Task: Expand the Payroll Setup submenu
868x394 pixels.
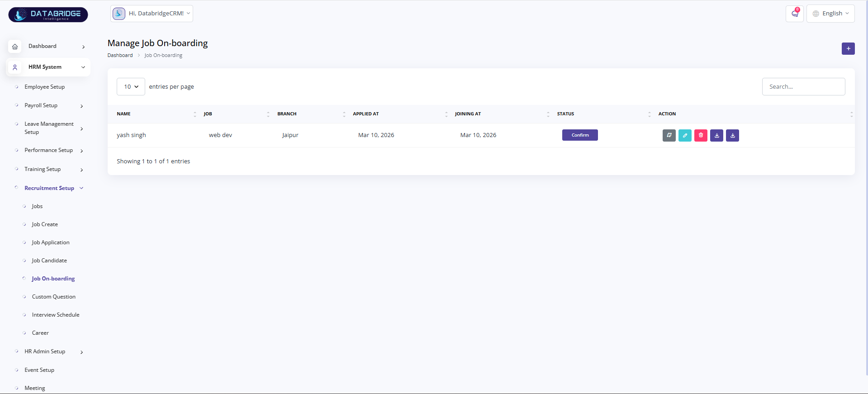Action: point(82,106)
